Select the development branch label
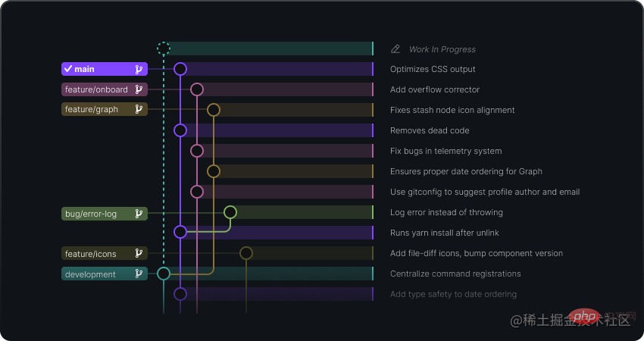 (91, 274)
